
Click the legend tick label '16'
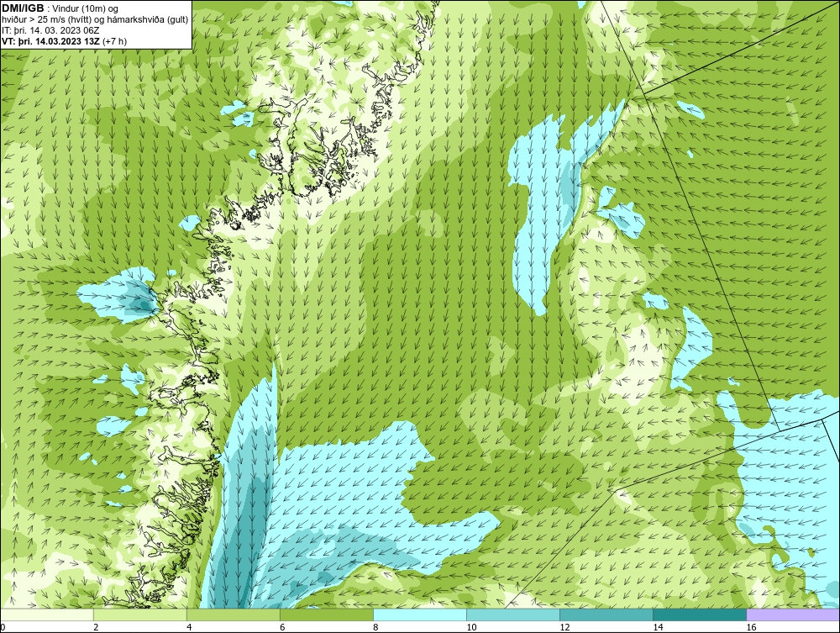pyautogui.click(x=751, y=627)
